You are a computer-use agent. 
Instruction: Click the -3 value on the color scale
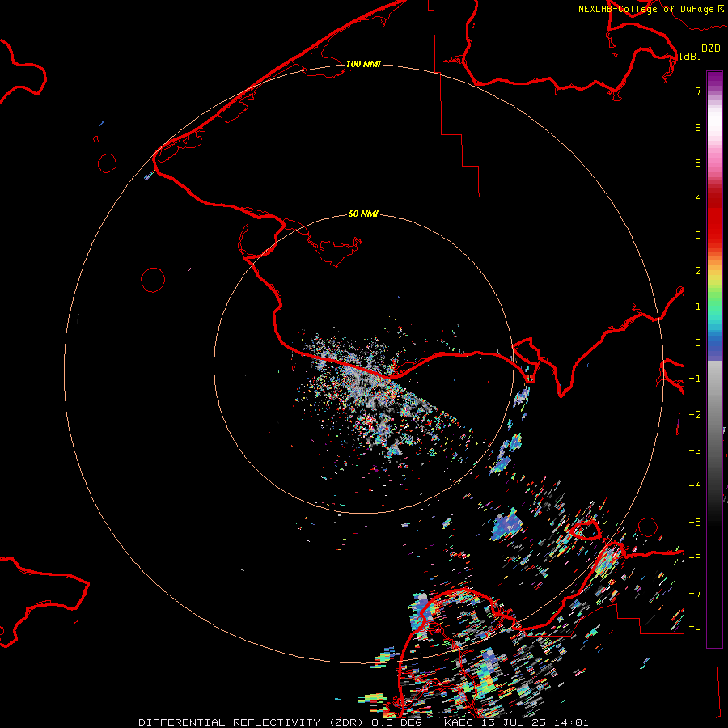point(695,451)
